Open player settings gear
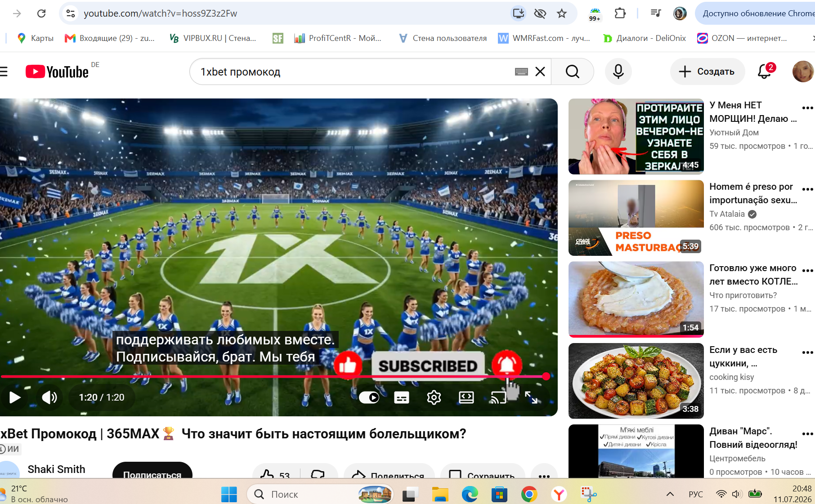This screenshot has height=504, width=815. [x=434, y=397]
